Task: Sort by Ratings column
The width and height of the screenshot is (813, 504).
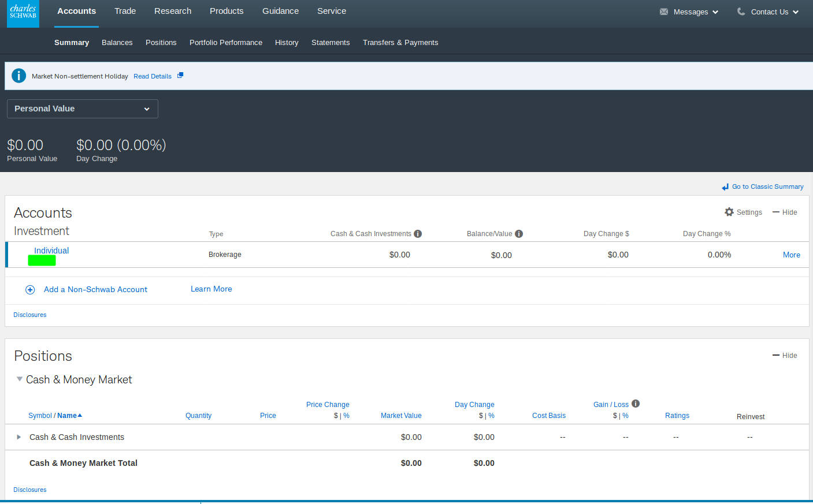Action: (677, 416)
